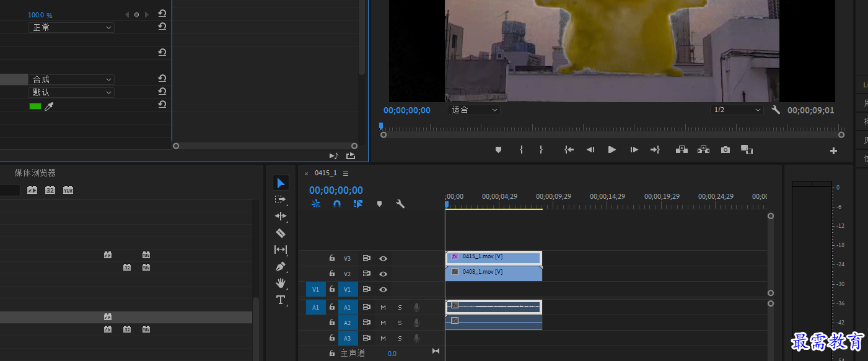Close the 0415_1 sequence tab

(306, 173)
